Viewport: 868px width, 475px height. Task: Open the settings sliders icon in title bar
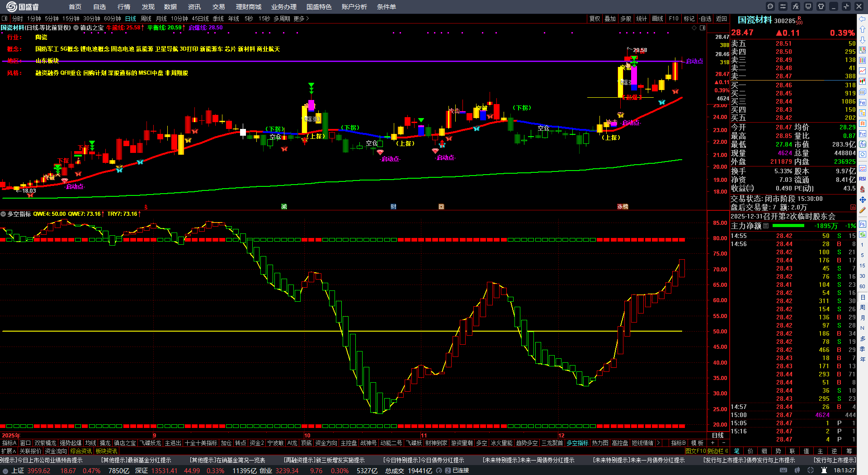pos(783,6)
